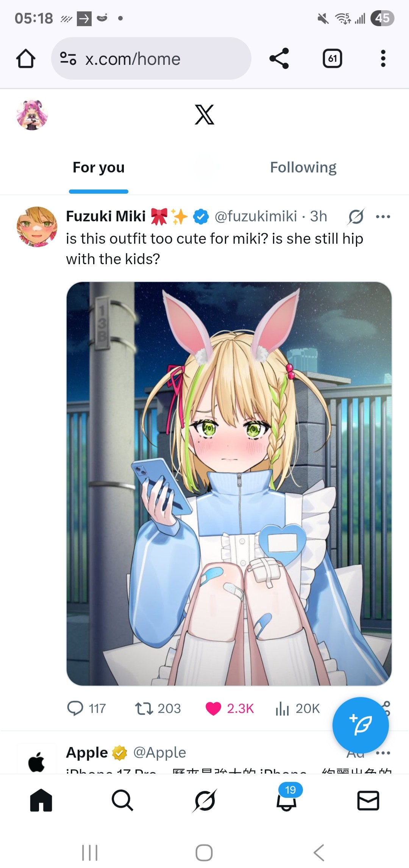409x868 pixels.
Task: Open direct messages envelope icon
Action: pyautogui.click(x=368, y=801)
